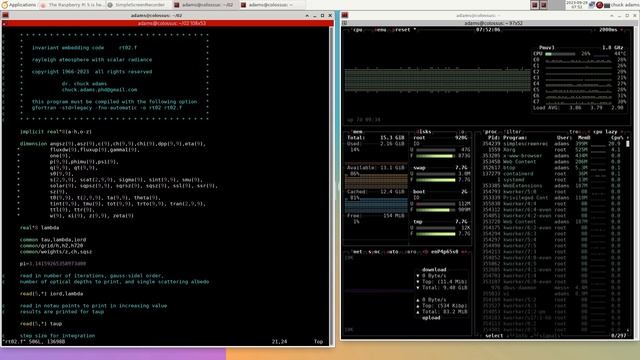Viewport: 640px width, 360px height.
Task: Click the Load AVG text in btop
Action: point(578,108)
